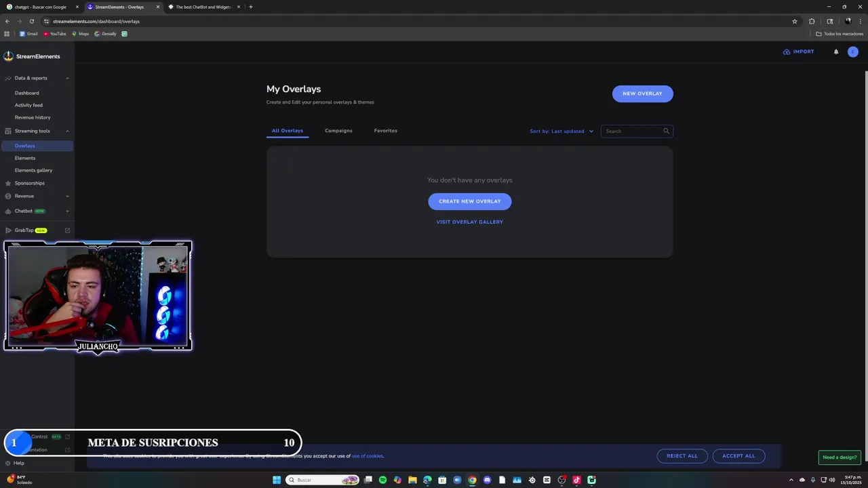Click ACCEPT ALL cookies button

click(x=738, y=456)
